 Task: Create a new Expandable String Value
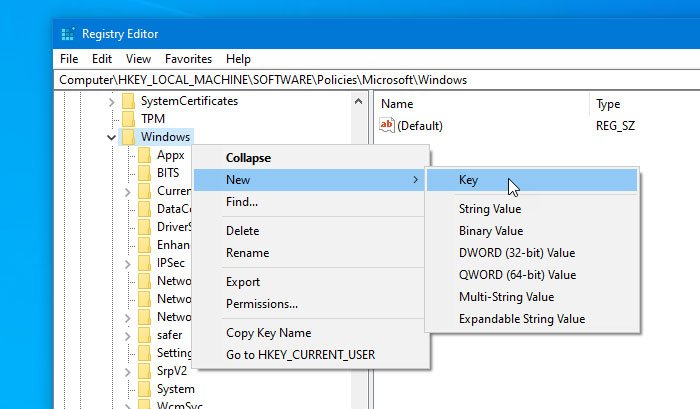click(x=532, y=319)
